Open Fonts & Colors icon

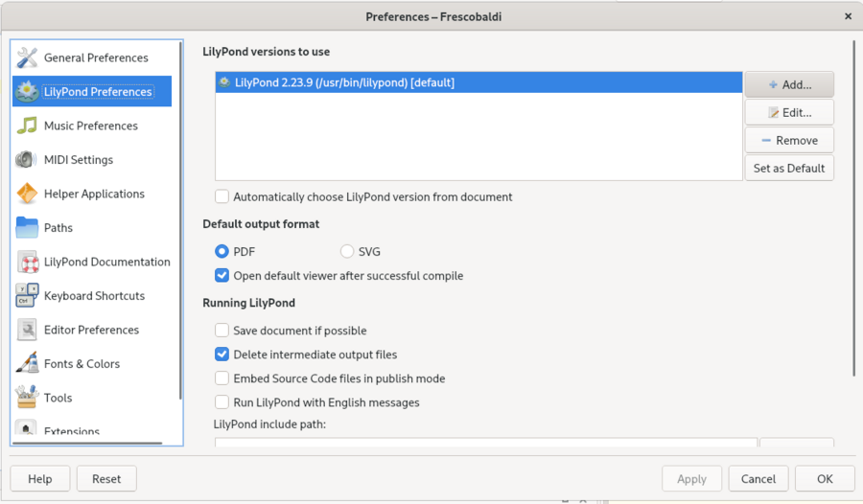(27, 364)
